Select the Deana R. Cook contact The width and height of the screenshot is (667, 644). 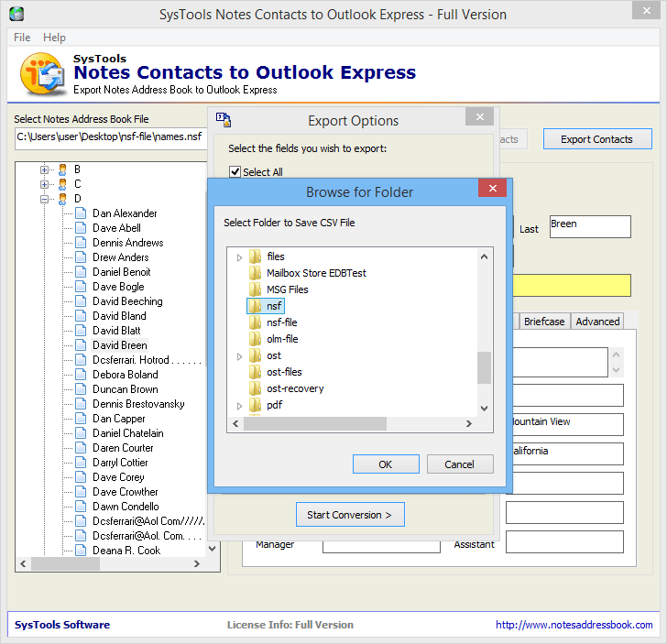click(x=126, y=551)
